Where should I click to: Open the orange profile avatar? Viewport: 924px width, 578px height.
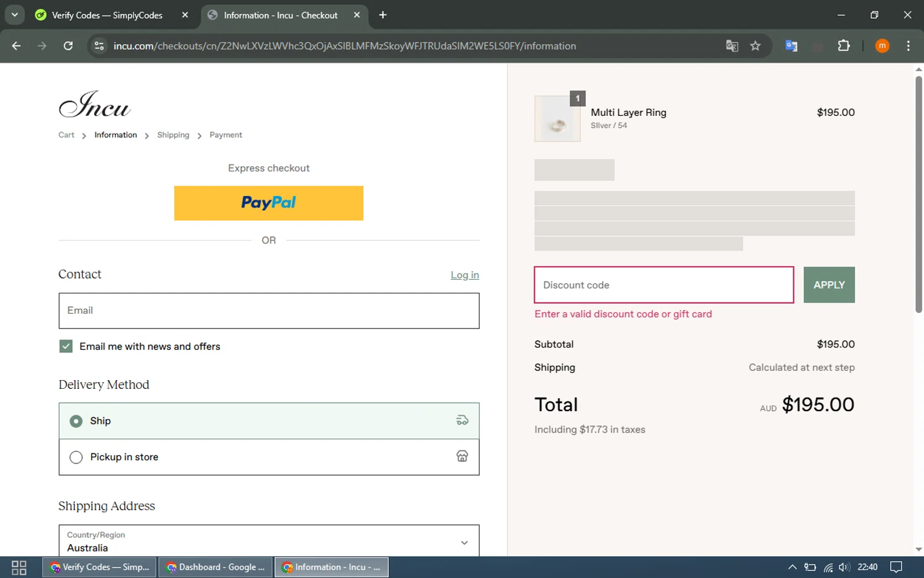(x=882, y=46)
